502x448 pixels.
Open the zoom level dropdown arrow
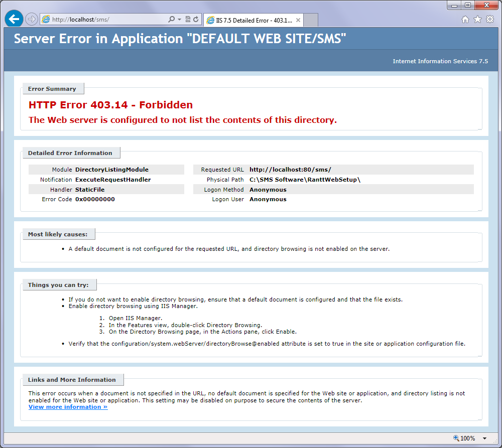[484, 438]
